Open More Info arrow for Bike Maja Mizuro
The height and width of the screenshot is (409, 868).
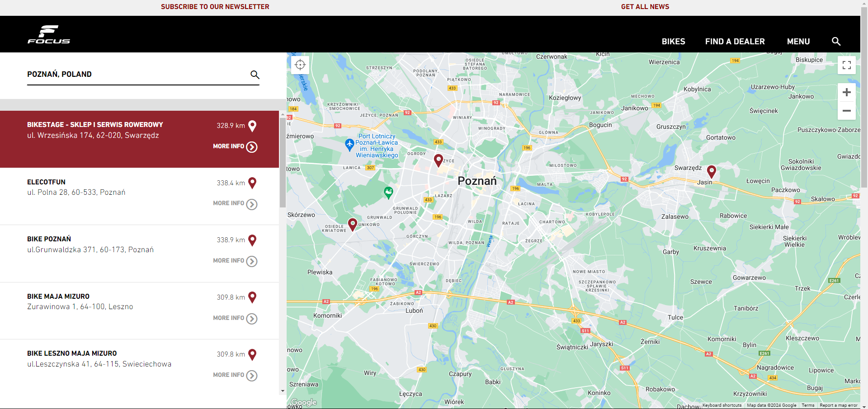click(x=252, y=319)
